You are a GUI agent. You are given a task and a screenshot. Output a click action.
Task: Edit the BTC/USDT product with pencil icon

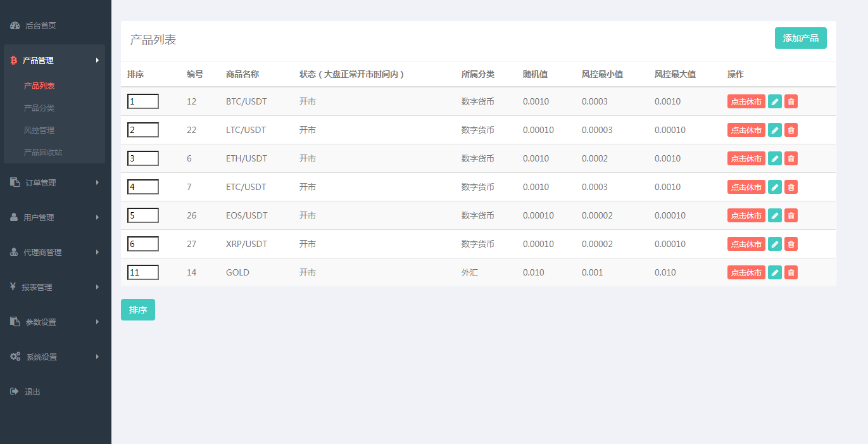click(x=775, y=101)
